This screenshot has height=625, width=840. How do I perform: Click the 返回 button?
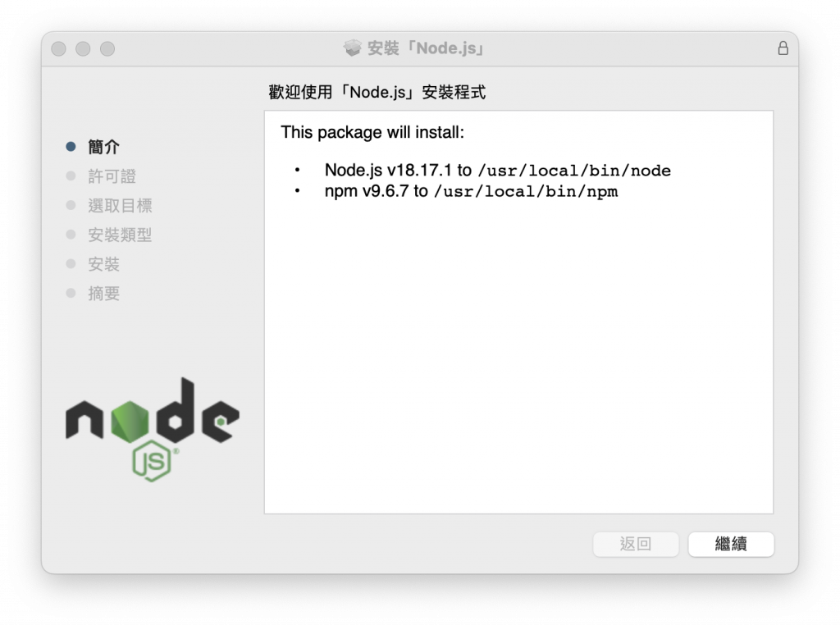pos(636,544)
